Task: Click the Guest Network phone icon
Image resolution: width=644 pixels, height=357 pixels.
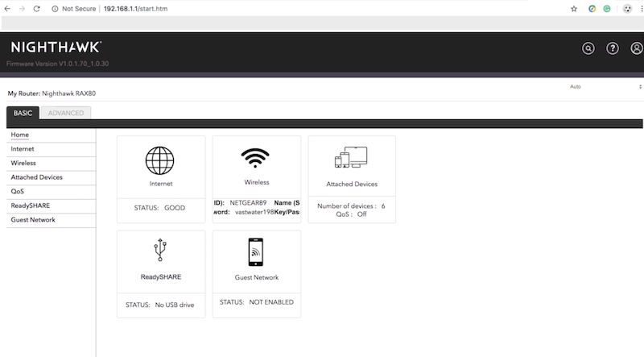Action: (256, 252)
